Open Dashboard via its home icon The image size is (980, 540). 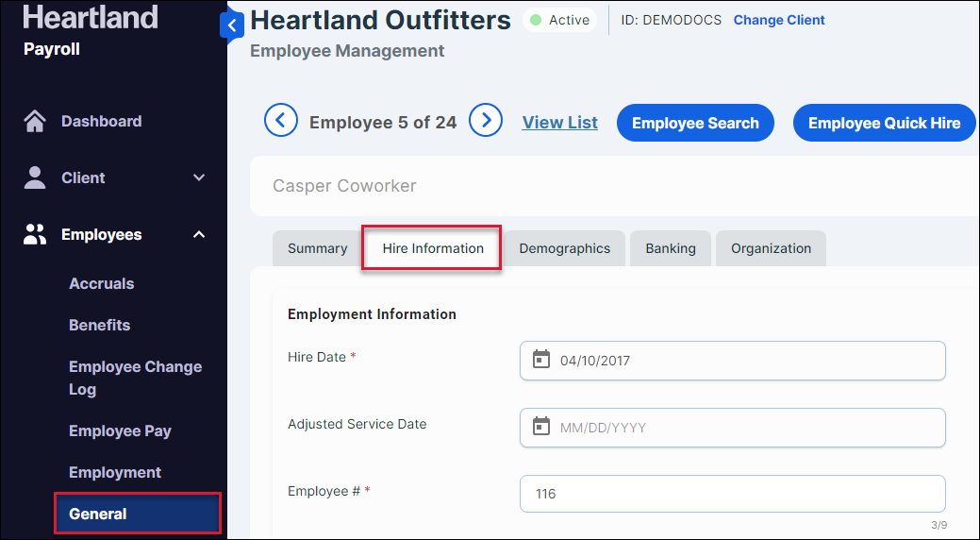(34, 121)
